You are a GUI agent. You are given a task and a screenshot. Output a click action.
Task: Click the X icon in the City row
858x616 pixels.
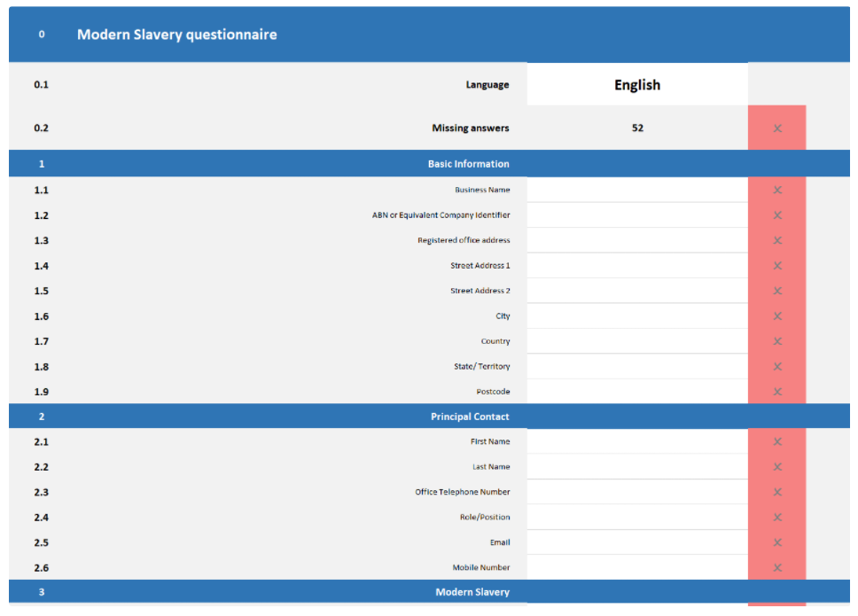[777, 316]
